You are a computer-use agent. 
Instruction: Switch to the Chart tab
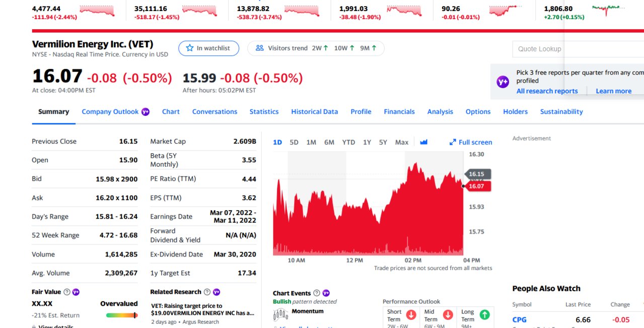[171, 112]
